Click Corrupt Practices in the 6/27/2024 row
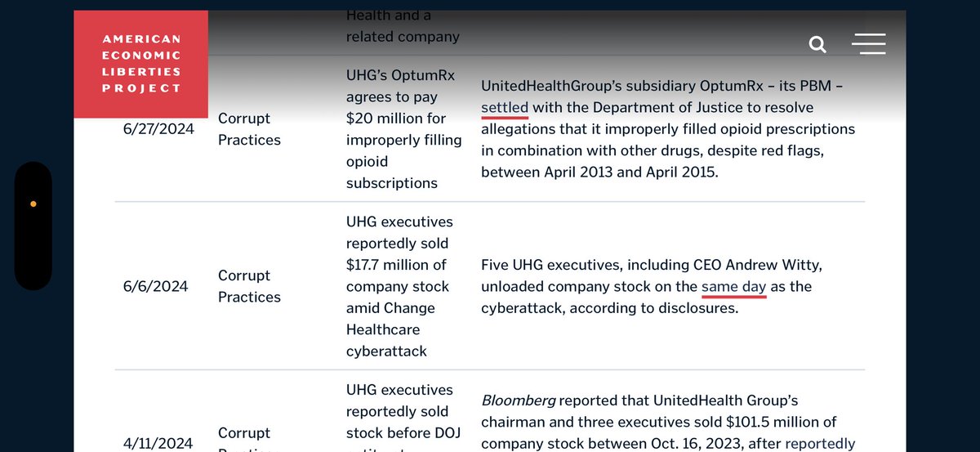980x452 pixels. point(249,129)
